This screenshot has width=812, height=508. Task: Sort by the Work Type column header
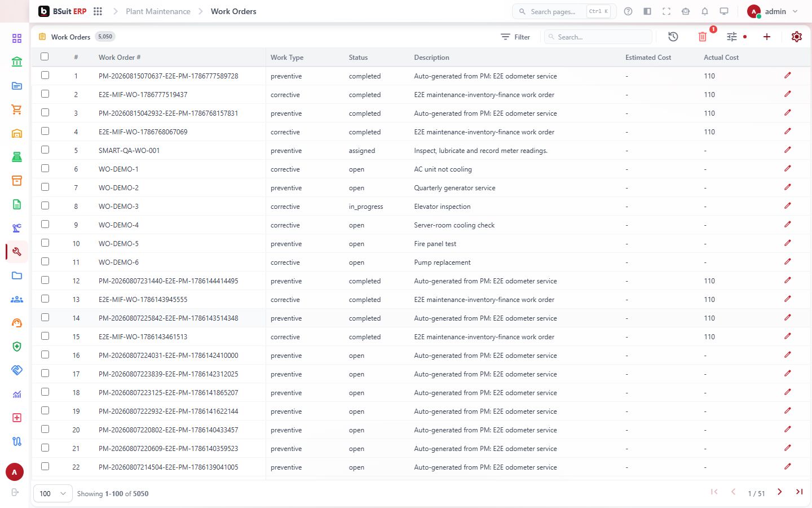[287, 58]
